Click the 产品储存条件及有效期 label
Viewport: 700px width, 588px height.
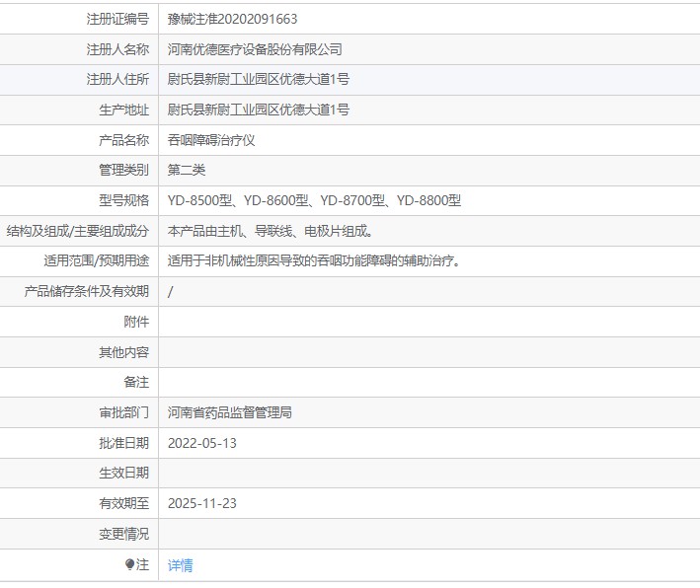pyautogui.click(x=87, y=291)
